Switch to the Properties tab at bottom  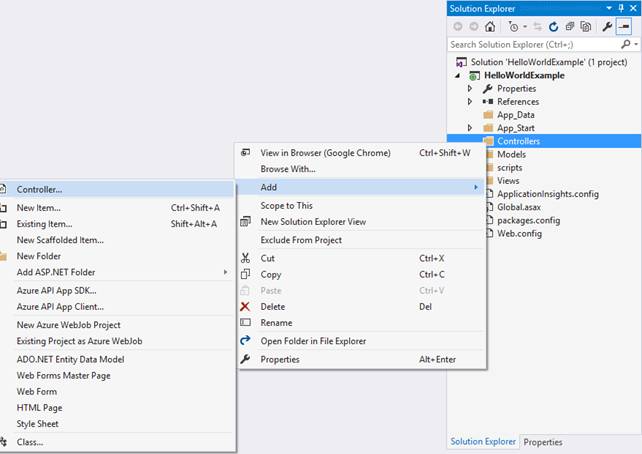point(543,442)
